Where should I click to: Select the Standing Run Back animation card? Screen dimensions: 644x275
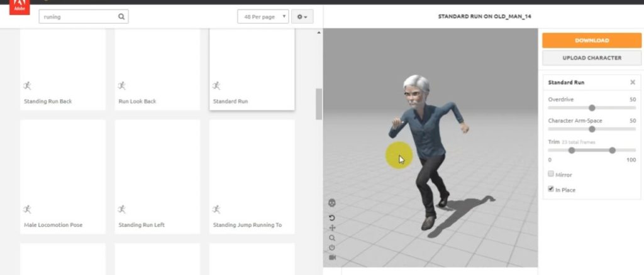pyautogui.click(x=63, y=69)
